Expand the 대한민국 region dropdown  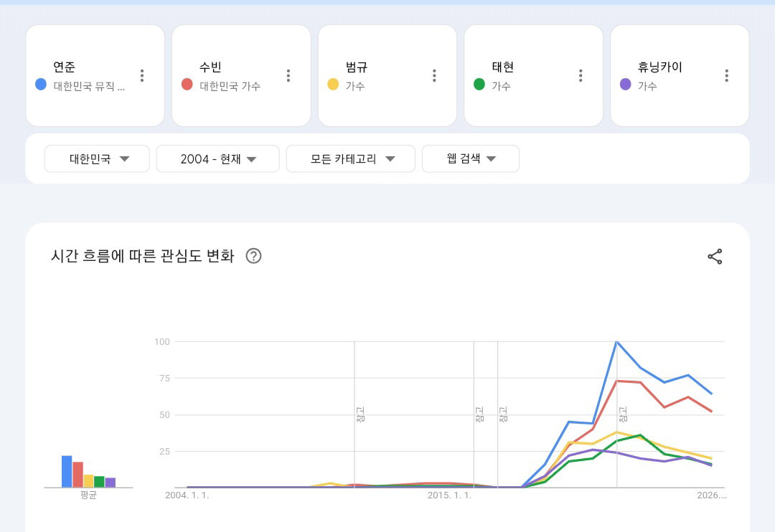97,158
